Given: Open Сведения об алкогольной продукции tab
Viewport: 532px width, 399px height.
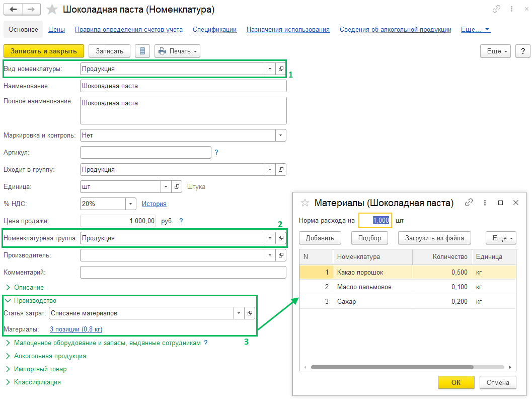Looking at the screenshot, I should point(395,30).
